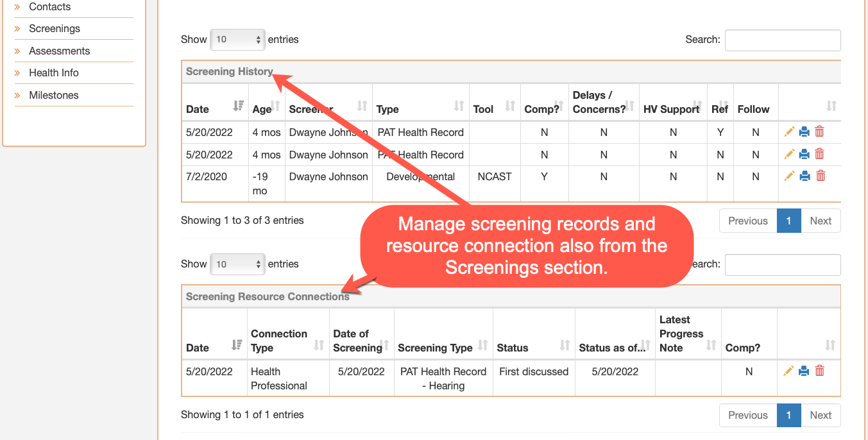The height and width of the screenshot is (440, 868).
Task: Sort by the Latest Progress Note column
Action: coord(688,334)
